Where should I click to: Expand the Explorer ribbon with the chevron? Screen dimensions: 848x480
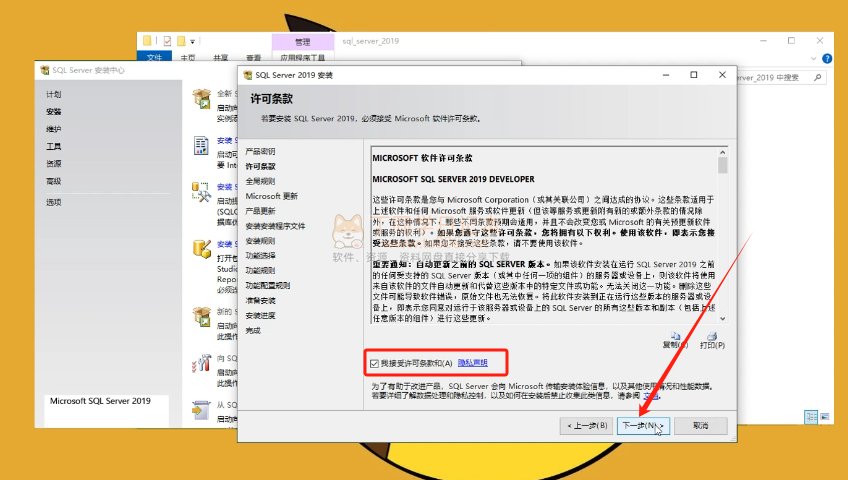(x=813, y=58)
